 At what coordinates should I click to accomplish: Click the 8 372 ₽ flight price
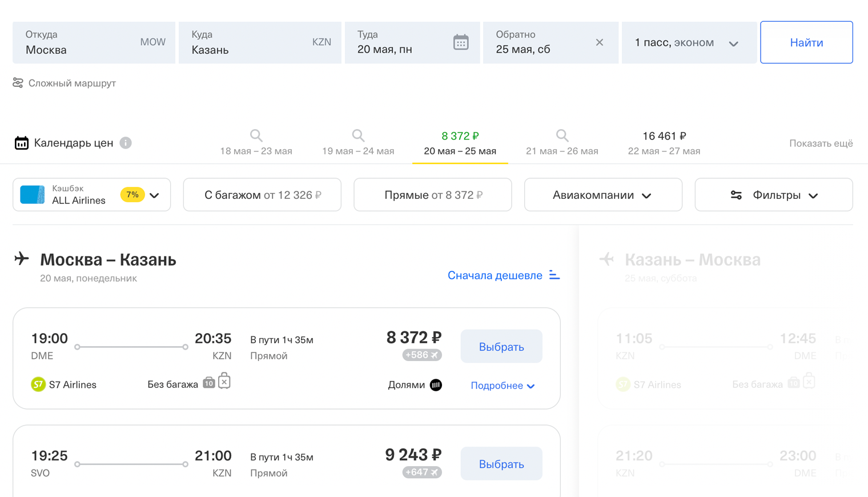(x=414, y=338)
